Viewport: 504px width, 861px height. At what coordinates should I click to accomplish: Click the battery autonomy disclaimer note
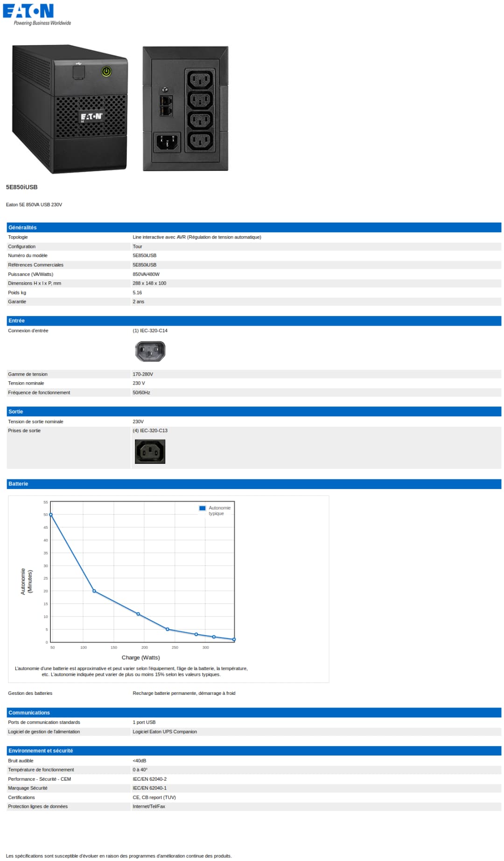pos(131,672)
